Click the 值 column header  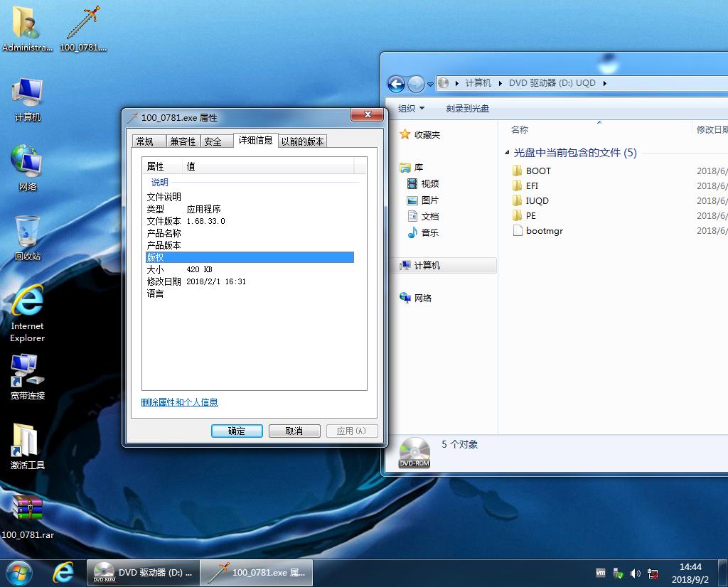click(x=268, y=166)
